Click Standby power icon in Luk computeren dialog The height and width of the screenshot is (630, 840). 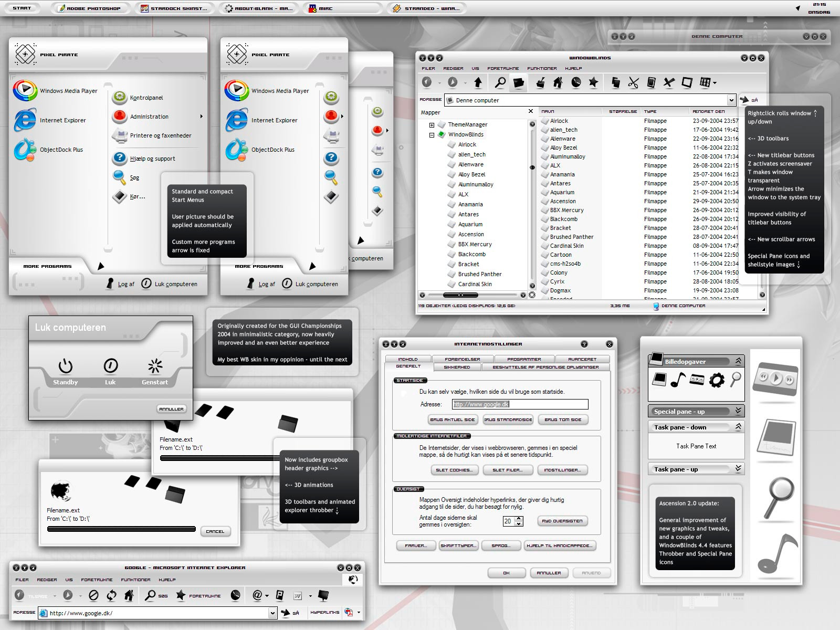pyautogui.click(x=65, y=366)
